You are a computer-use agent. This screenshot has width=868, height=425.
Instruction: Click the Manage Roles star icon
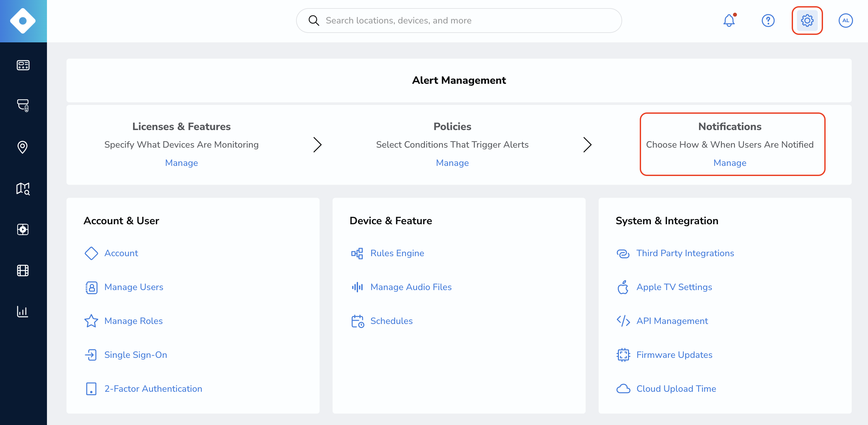[x=91, y=321]
